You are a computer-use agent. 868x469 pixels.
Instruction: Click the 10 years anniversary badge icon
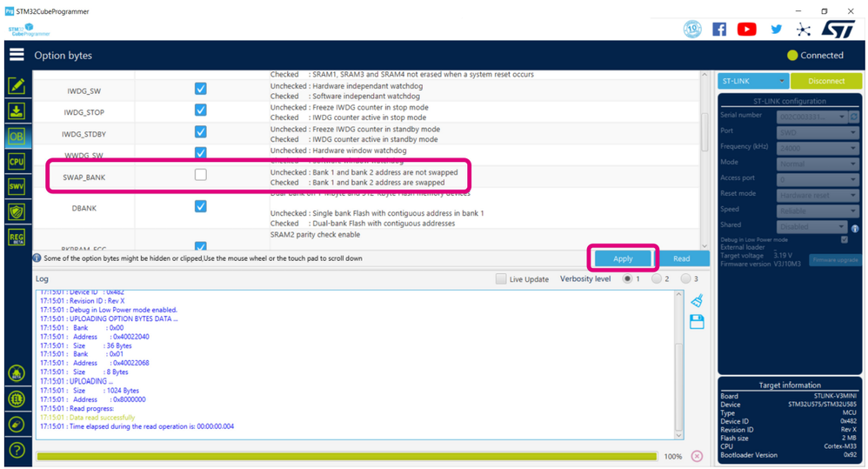[x=692, y=30]
